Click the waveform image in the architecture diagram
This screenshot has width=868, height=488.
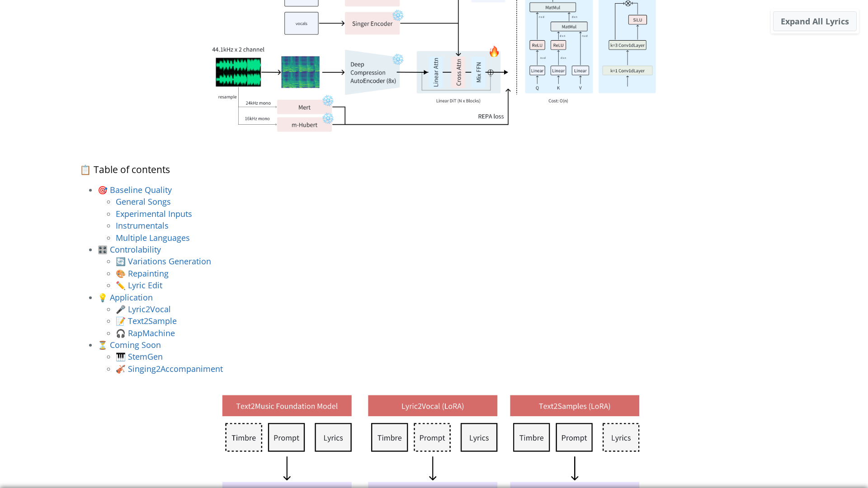point(238,72)
